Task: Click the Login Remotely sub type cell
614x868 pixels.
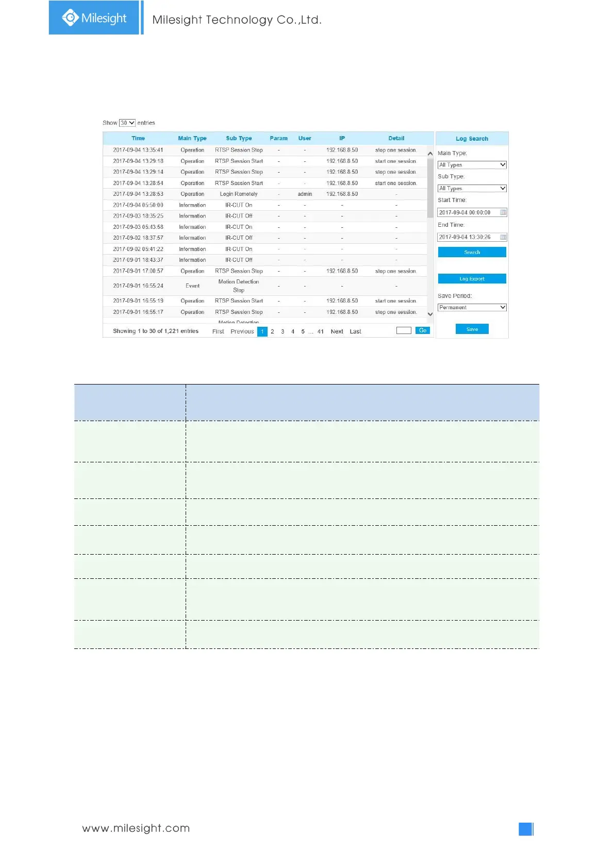Action: (x=239, y=194)
